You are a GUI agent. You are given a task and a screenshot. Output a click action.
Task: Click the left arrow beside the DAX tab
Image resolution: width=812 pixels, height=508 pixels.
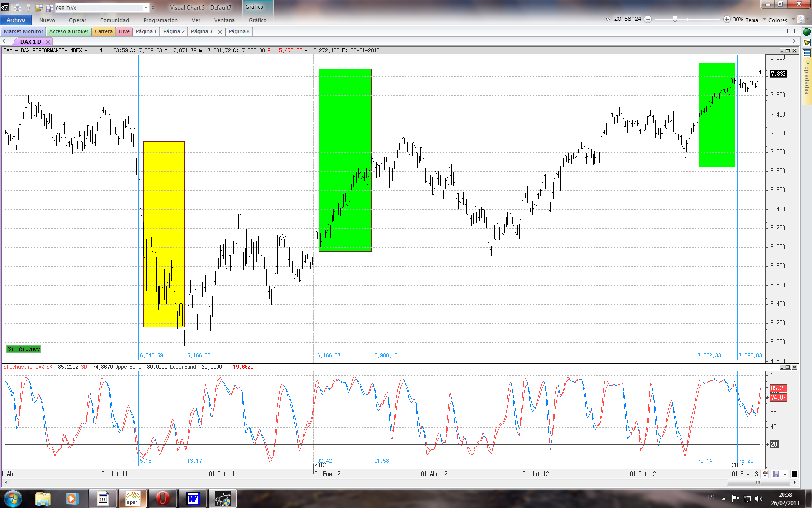click(4, 42)
